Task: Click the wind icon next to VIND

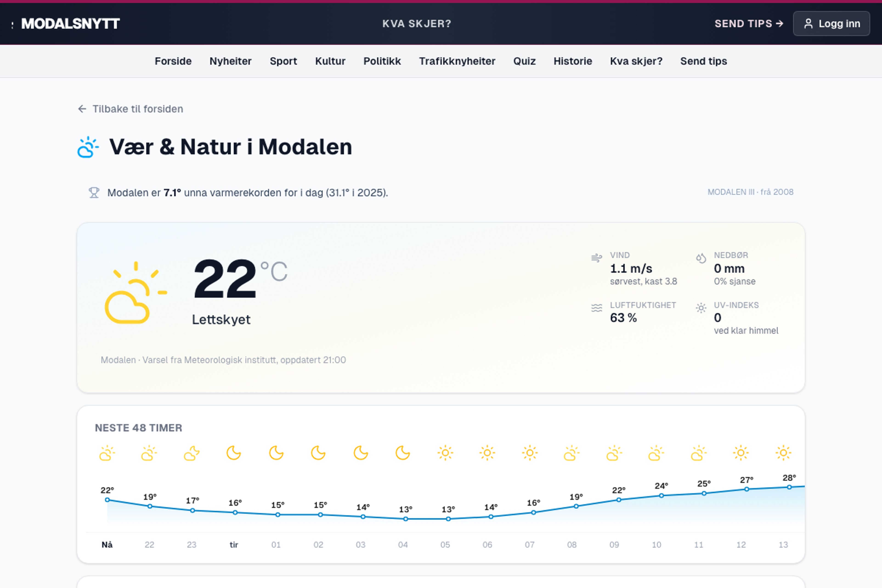Action: pos(596,258)
